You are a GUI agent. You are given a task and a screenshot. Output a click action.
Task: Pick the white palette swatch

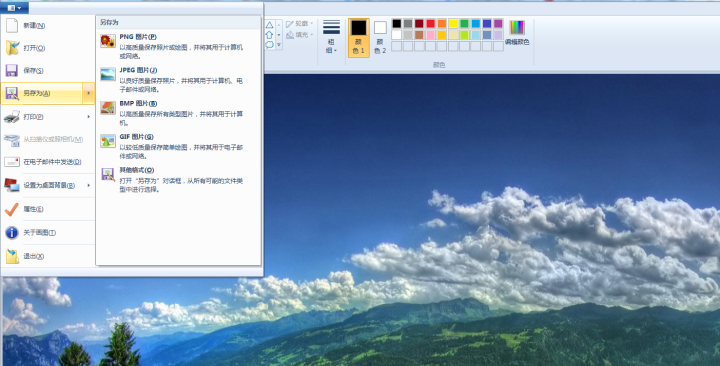(x=397, y=35)
